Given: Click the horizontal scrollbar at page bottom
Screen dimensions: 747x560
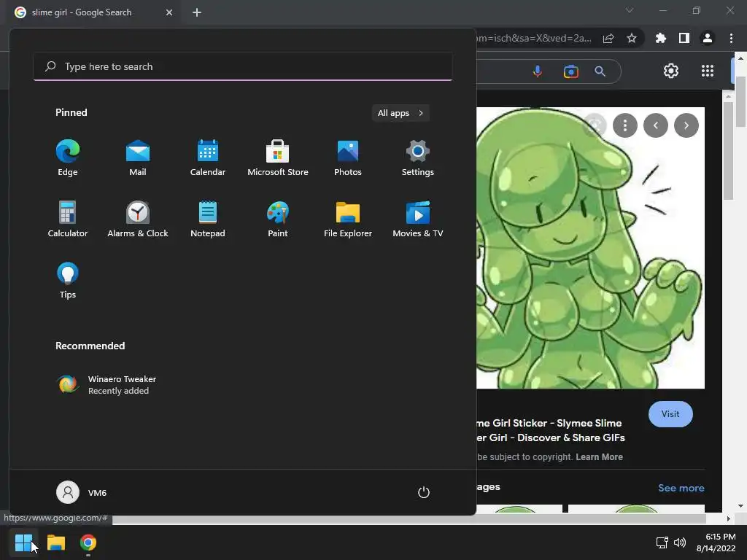Looking at the screenshot, I should pyautogui.click(x=409, y=518).
